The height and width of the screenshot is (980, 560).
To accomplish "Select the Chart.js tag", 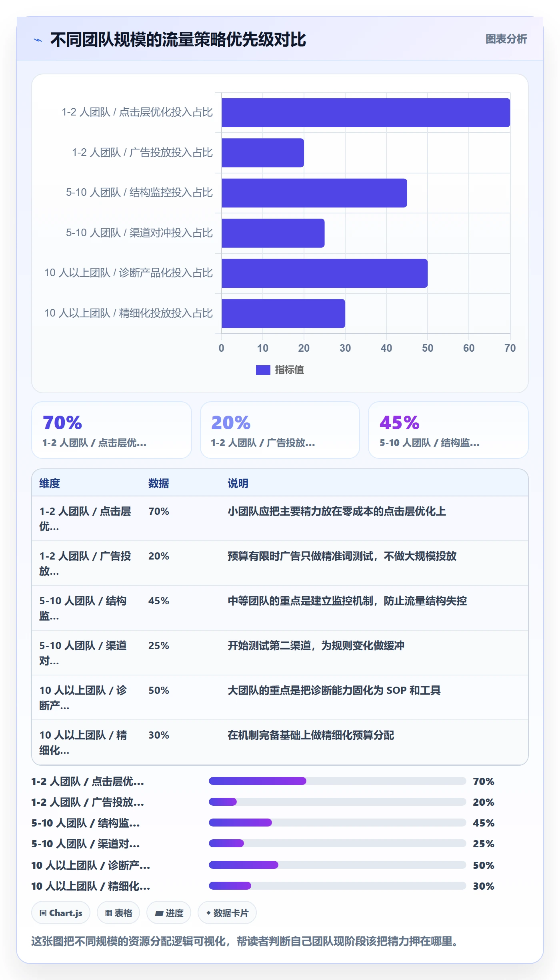I will [x=61, y=913].
